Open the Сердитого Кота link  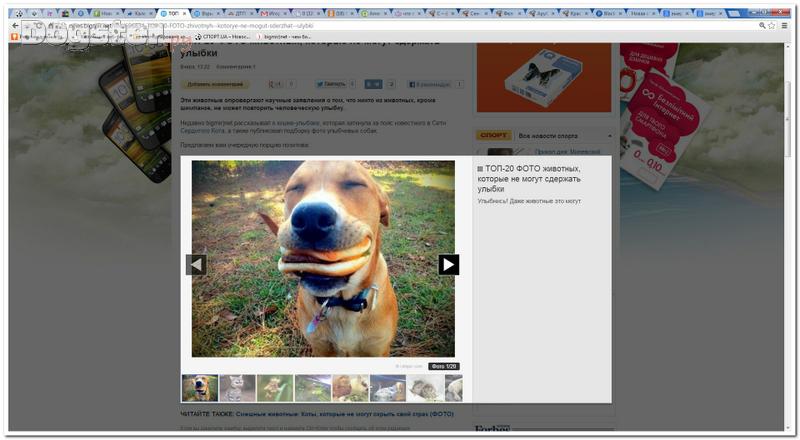pos(203,131)
